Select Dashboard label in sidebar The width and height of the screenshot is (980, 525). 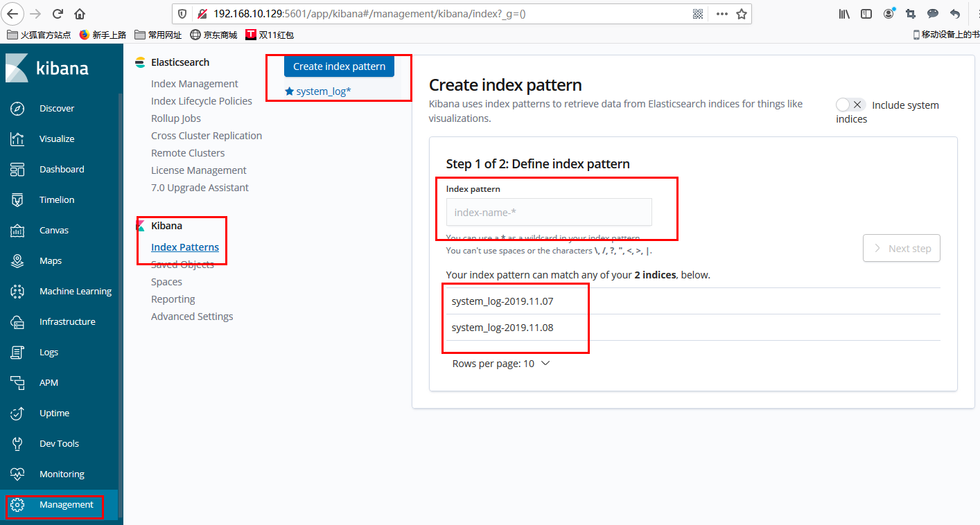coord(62,170)
